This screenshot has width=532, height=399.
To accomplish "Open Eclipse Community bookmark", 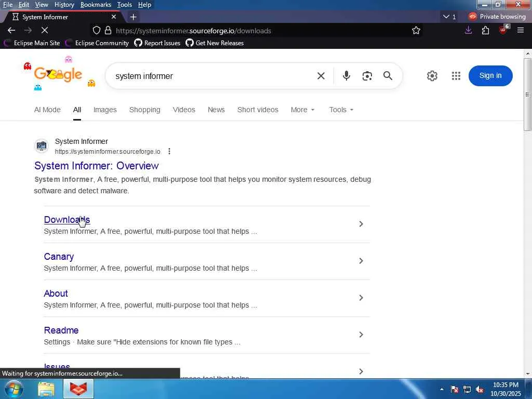I will pyautogui.click(x=97, y=43).
